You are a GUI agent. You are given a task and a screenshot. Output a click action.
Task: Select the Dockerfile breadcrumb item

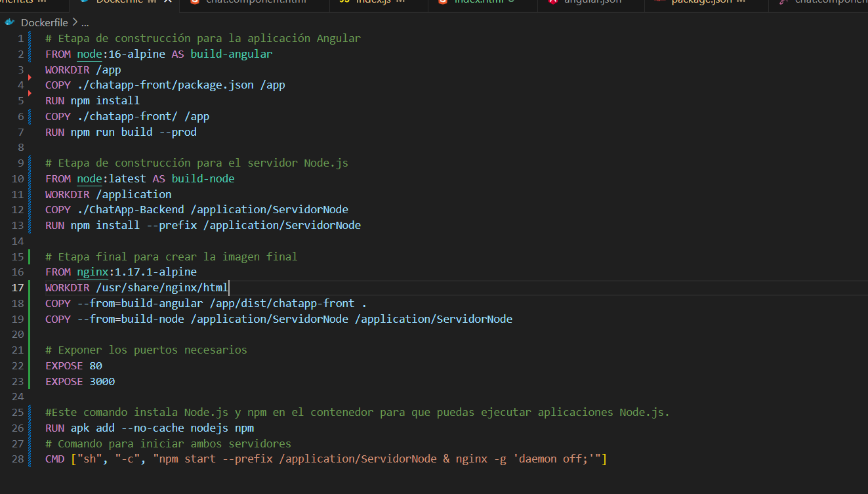(44, 22)
